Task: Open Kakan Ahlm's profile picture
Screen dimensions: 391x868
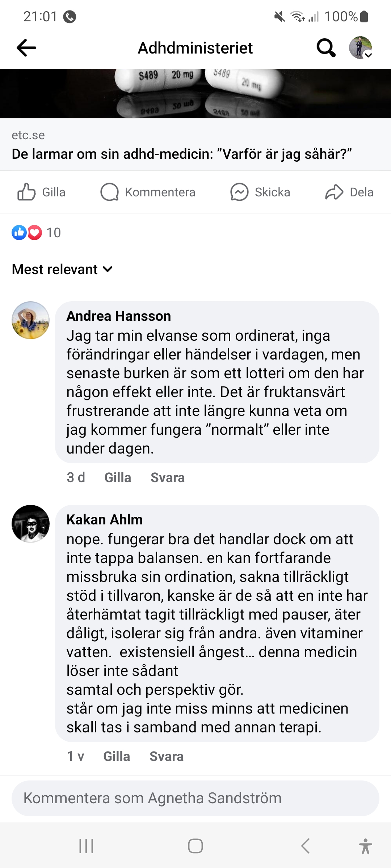Action: [31, 524]
